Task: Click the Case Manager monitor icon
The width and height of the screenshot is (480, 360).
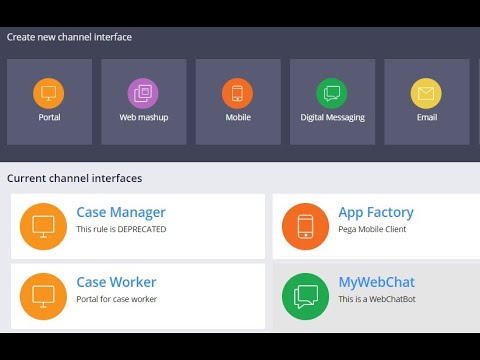Action: (43, 226)
